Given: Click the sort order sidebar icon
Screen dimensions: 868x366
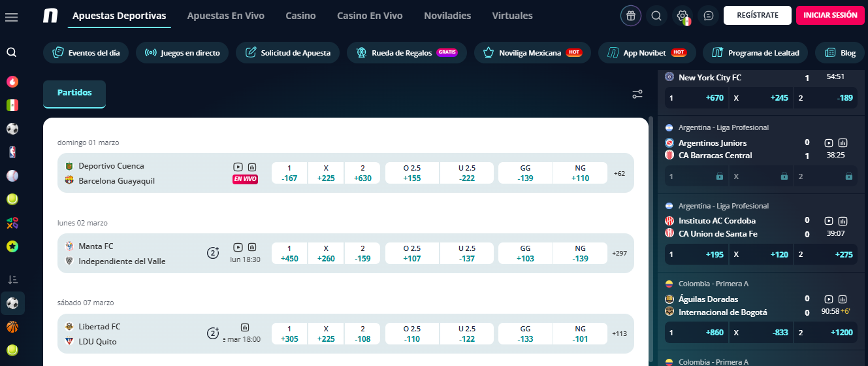Looking at the screenshot, I should pos(12,280).
